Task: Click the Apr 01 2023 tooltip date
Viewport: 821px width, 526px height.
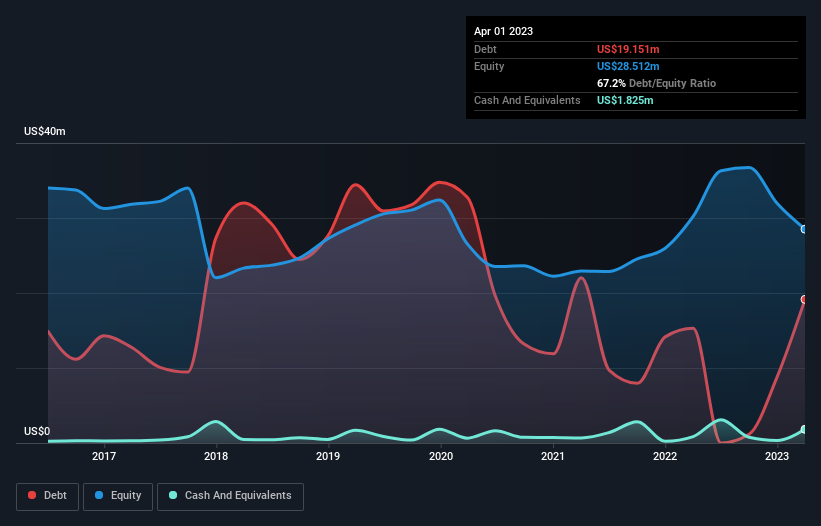Action: click(x=503, y=31)
